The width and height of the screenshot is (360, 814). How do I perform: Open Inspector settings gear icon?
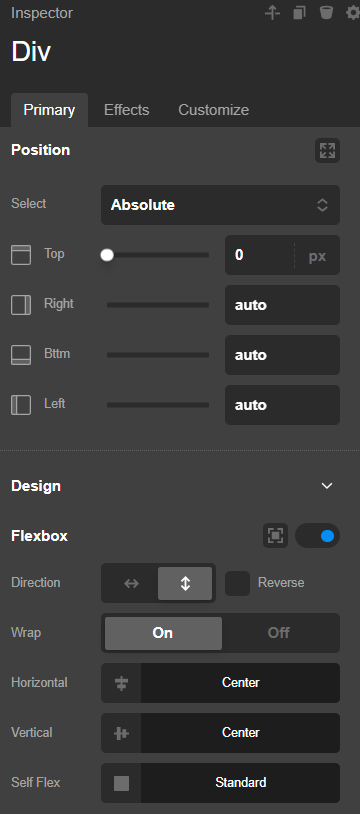click(x=353, y=12)
